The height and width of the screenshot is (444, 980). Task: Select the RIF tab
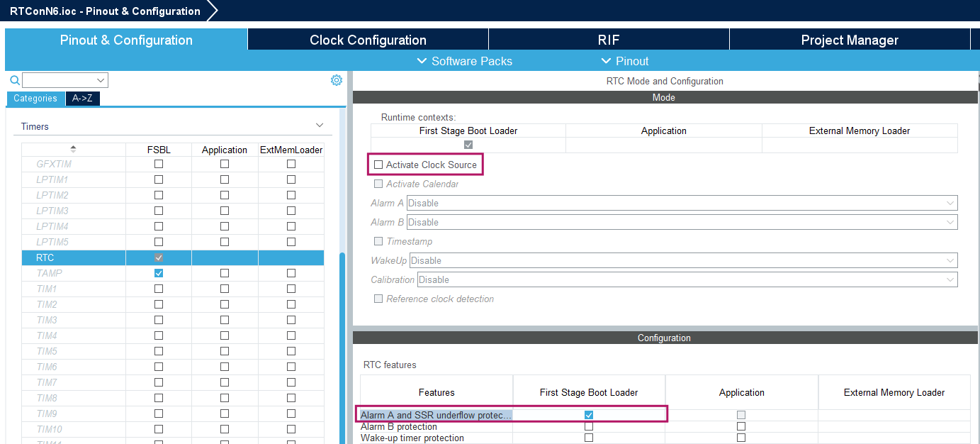click(x=609, y=40)
